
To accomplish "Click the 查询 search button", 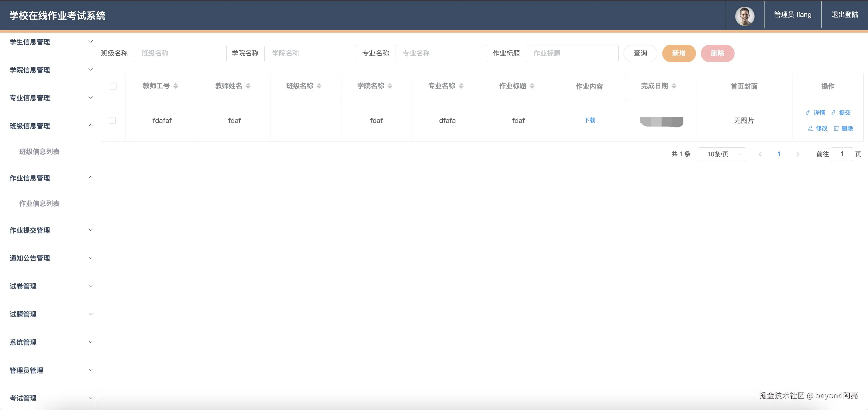I will tap(640, 53).
